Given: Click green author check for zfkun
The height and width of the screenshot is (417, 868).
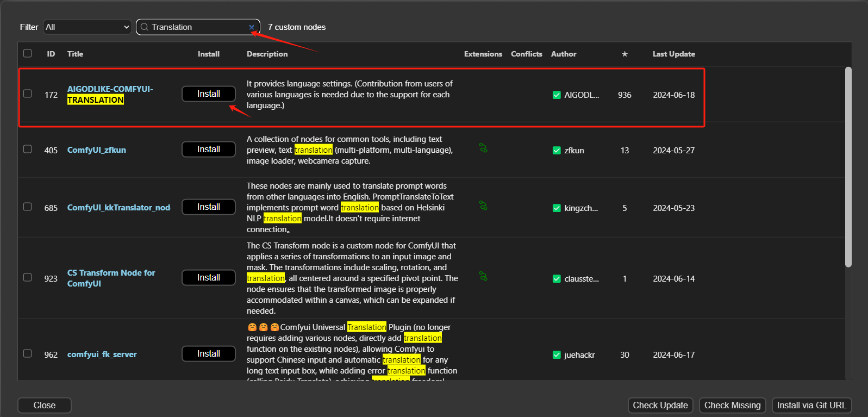Looking at the screenshot, I should pyautogui.click(x=557, y=151).
